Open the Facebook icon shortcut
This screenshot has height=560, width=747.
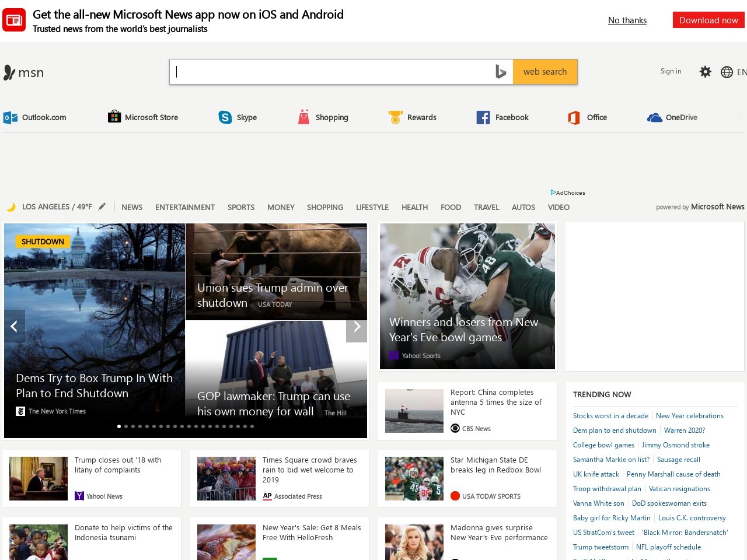coord(483,117)
